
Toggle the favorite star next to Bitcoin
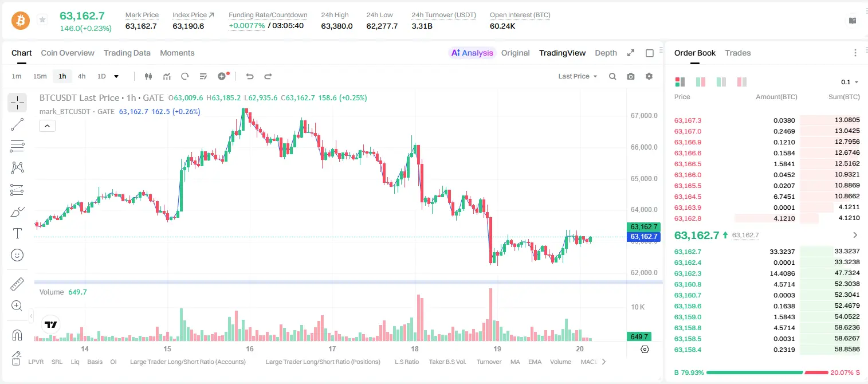pyautogui.click(x=42, y=20)
